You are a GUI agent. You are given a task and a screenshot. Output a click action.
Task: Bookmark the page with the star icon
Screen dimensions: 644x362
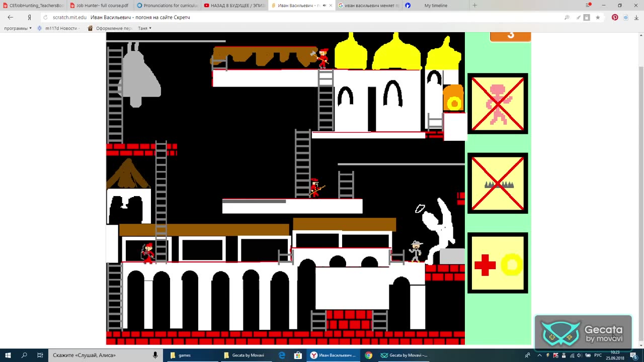598,17
